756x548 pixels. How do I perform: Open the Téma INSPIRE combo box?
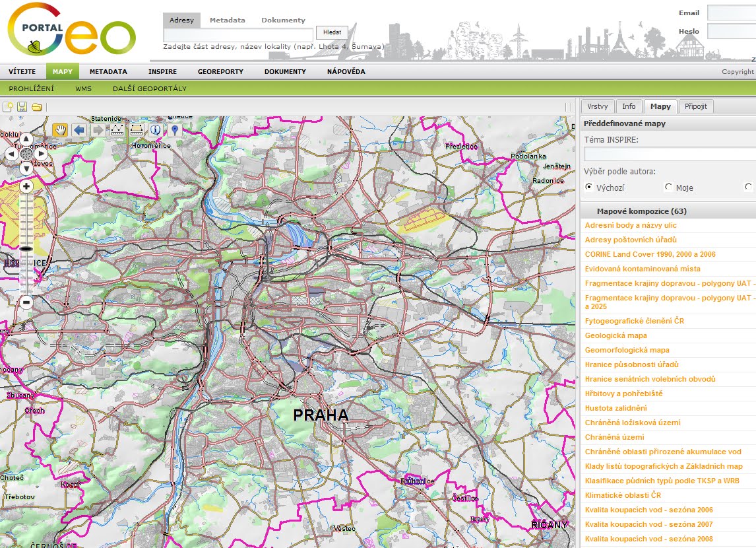pos(670,154)
